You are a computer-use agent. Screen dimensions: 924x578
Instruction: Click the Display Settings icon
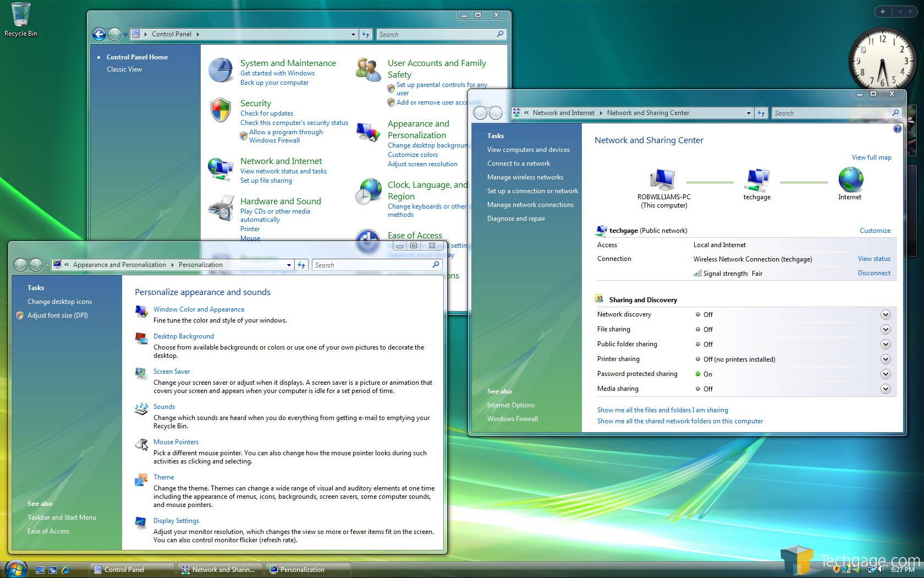pyautogui.click(x=141, y=522)
